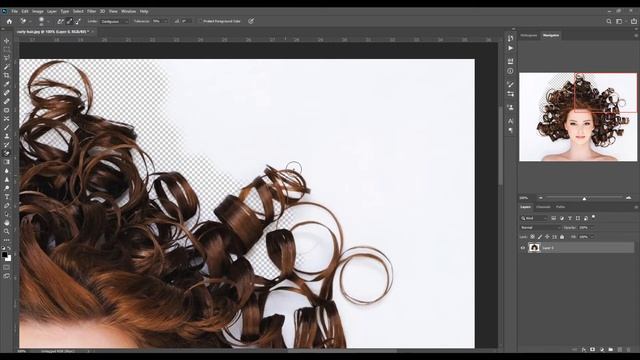The height and width of the screenshot is (360, 640).
Task: Click the Navigator zoom slider handle
Action: [584, 198]
